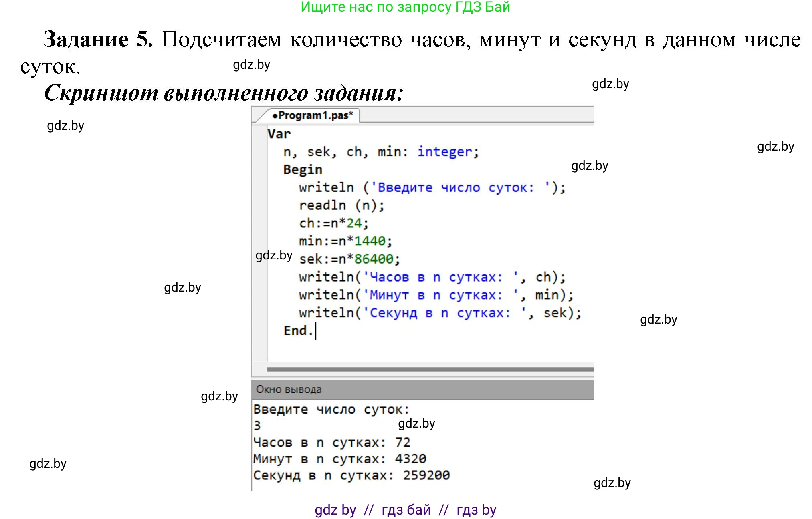Click the Var keyword in the code

(279, 133)
